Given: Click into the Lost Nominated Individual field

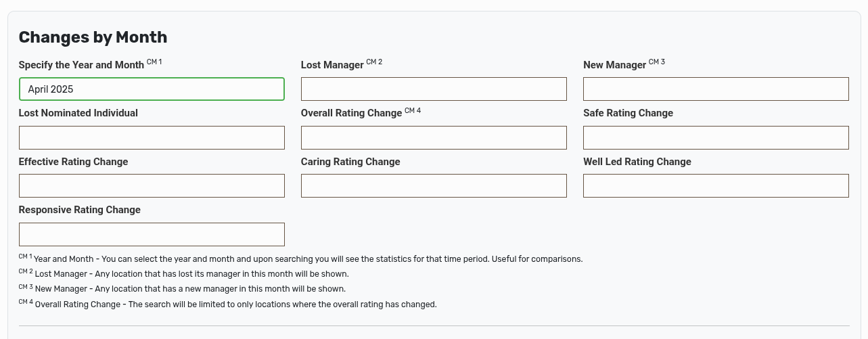Looking at the screenshot, I should (152, 138).
